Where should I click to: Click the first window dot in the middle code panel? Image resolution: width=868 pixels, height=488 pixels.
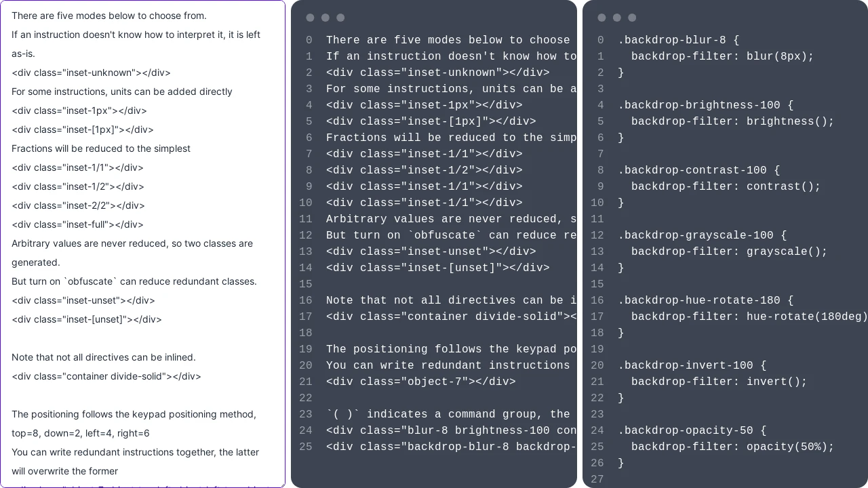(x=310, y=18)
